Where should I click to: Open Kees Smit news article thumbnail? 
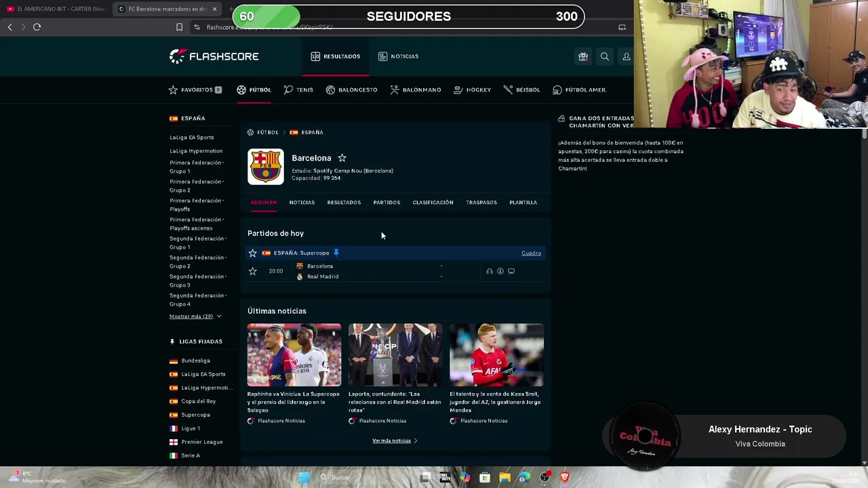click(496, 354)
